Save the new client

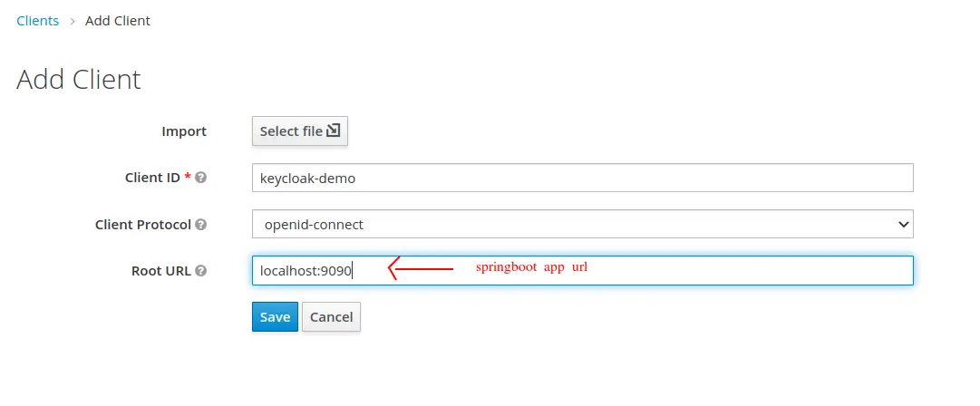[275, 316]
